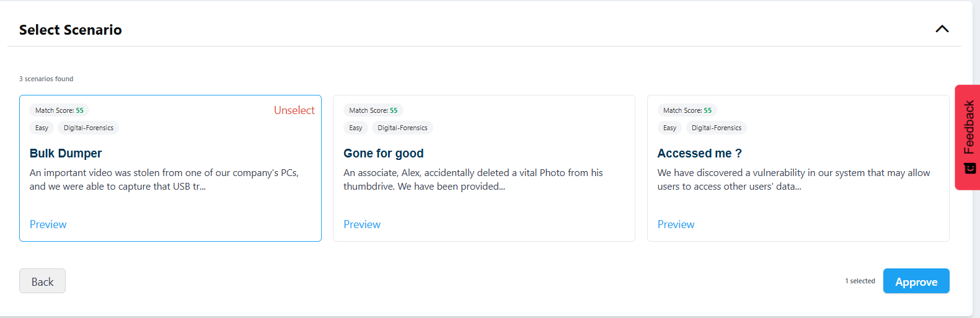Click the Approve button
This screenshot has width=980, height=318.
pos(916,281)
